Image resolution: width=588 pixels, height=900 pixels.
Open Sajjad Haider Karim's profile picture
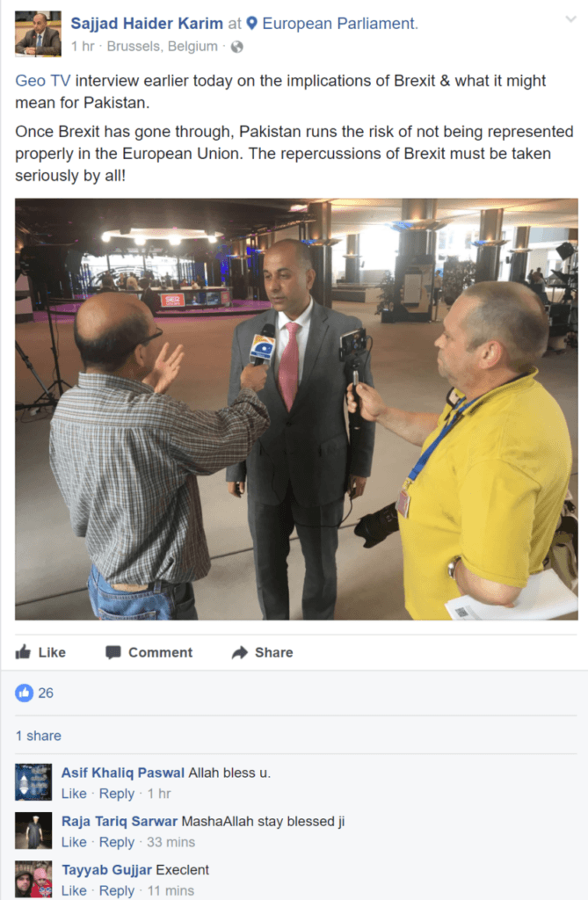coord(38,34)
